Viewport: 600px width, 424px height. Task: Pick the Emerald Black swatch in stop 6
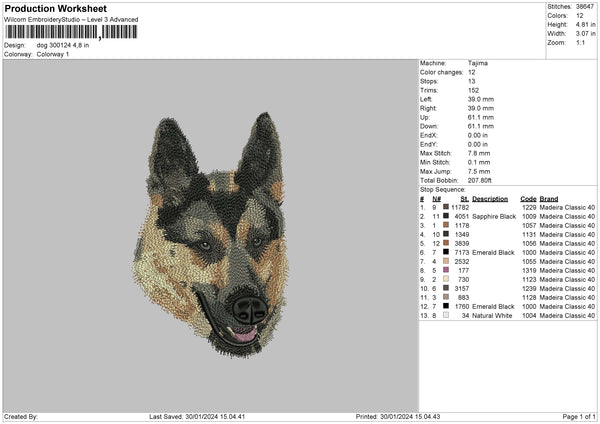pyautogui.click(x=446, y=252)
